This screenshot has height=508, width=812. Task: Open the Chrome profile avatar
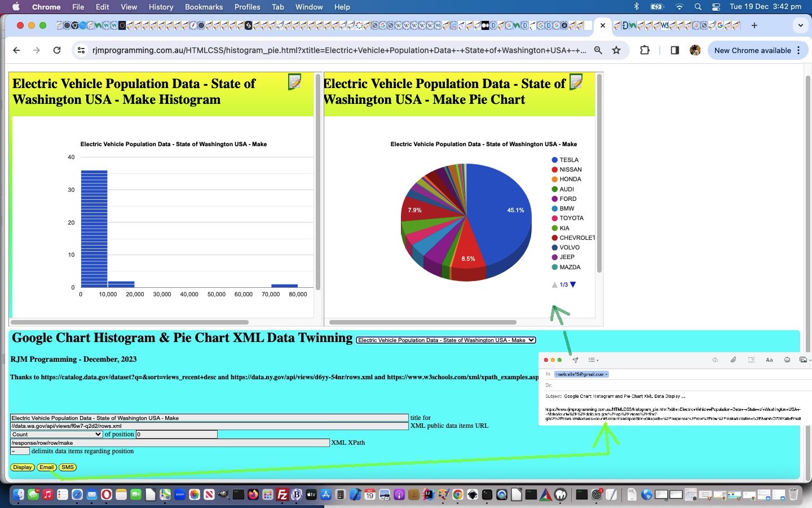pos(695,50)
